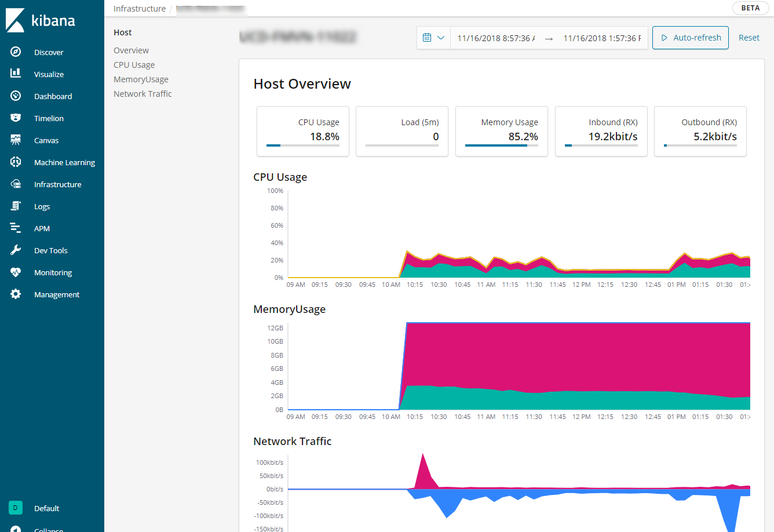Select Overview in the Host menu

[131, 50]
